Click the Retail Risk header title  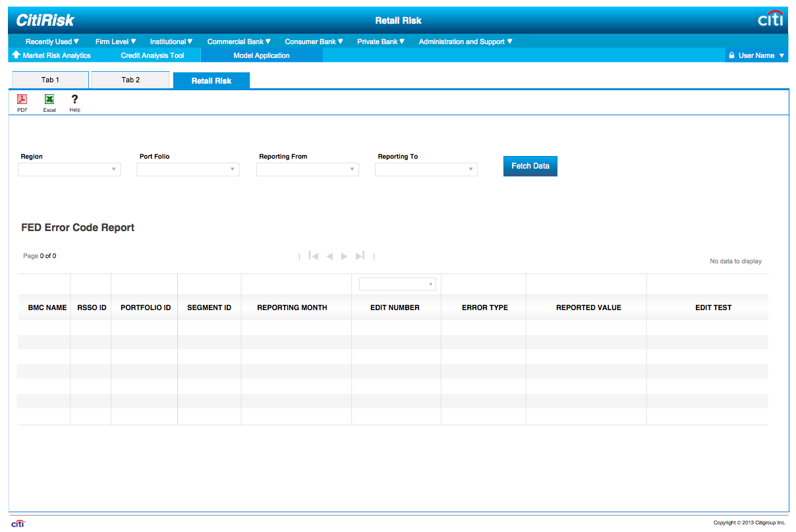tap(399, 20)
